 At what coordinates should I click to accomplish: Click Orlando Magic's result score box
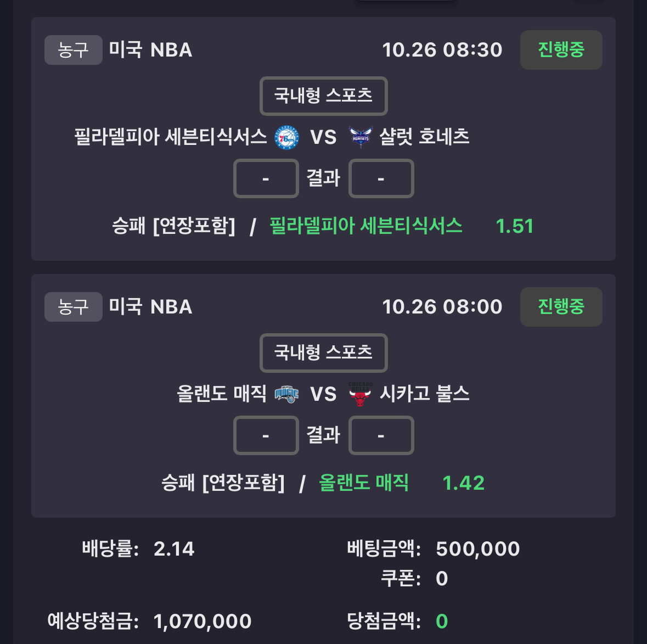(x=266, y=435)
